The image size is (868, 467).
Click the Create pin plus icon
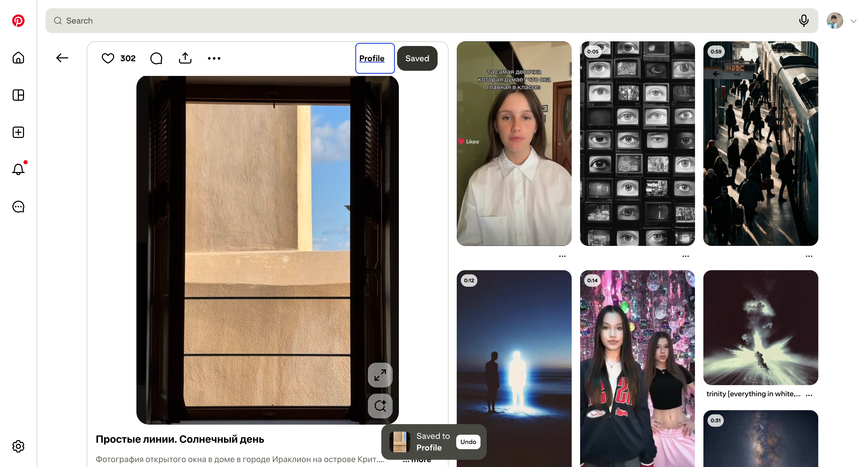18,132
